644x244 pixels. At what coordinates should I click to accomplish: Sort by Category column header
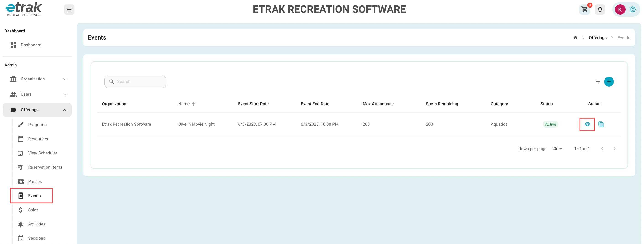[499, 104]
